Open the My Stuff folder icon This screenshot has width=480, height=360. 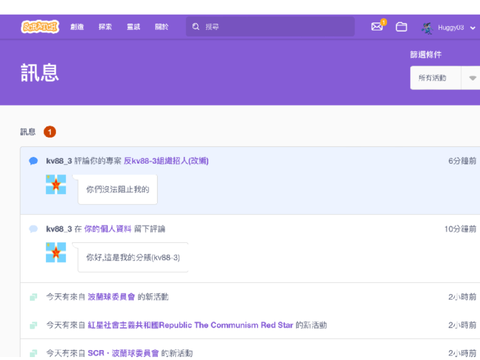401,27
